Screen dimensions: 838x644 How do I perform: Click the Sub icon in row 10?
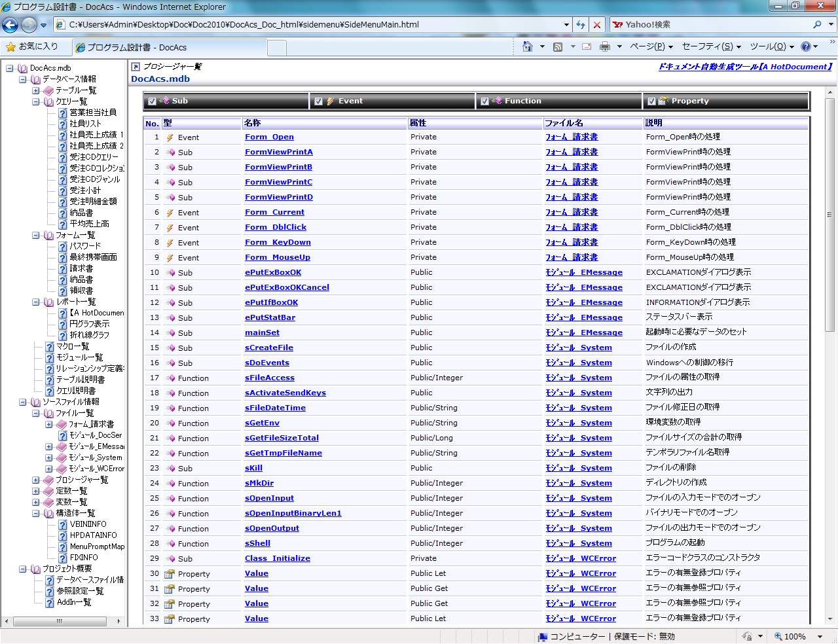coord(170,273)
